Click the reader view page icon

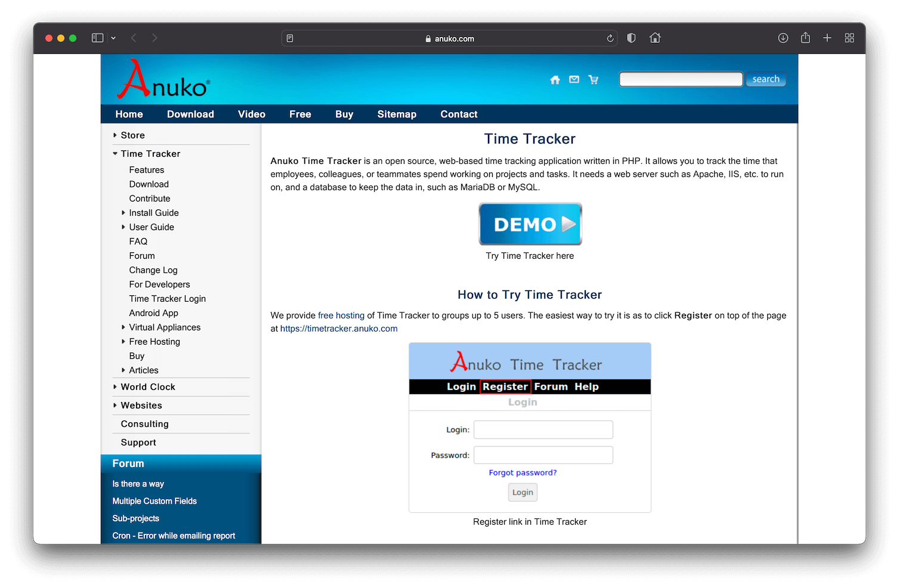290,38
